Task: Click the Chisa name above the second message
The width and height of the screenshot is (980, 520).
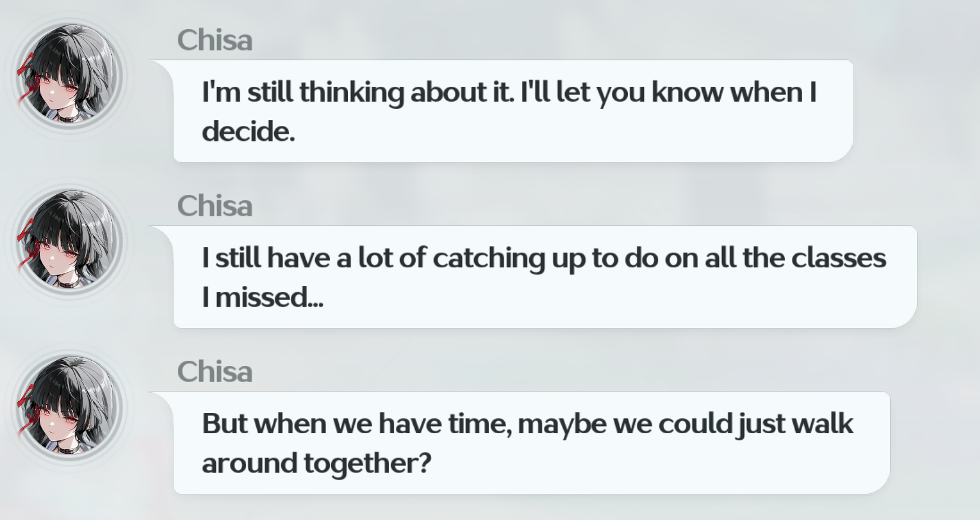Action: pos(215,206)
